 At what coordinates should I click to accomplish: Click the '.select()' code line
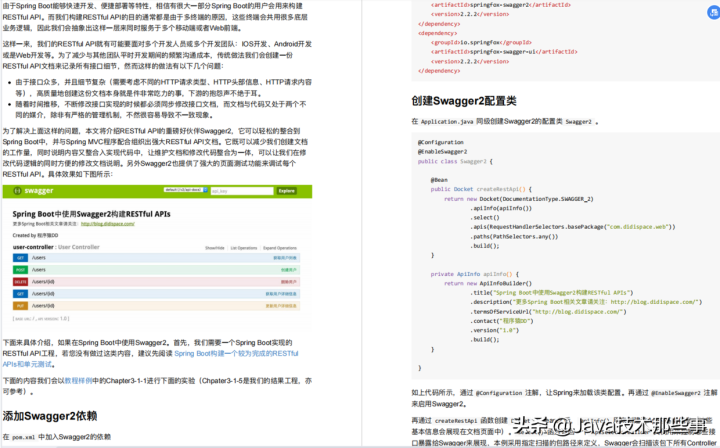pos(484,218)
